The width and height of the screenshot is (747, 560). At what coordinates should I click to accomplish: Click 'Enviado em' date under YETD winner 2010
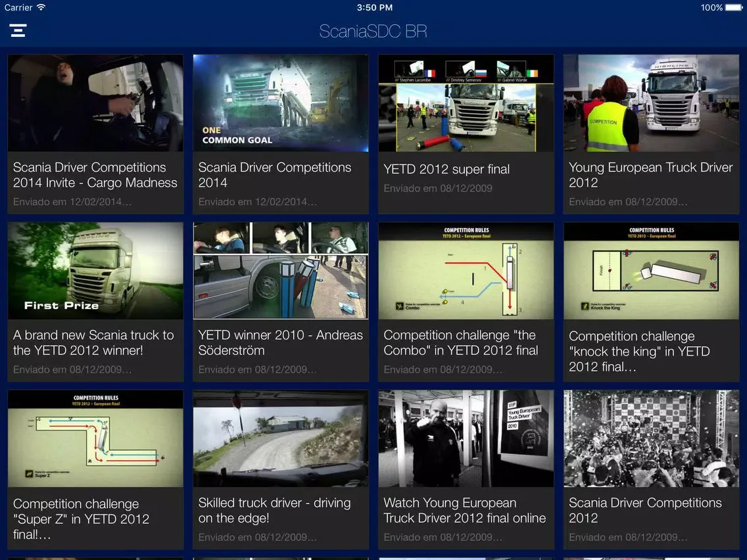257,369
